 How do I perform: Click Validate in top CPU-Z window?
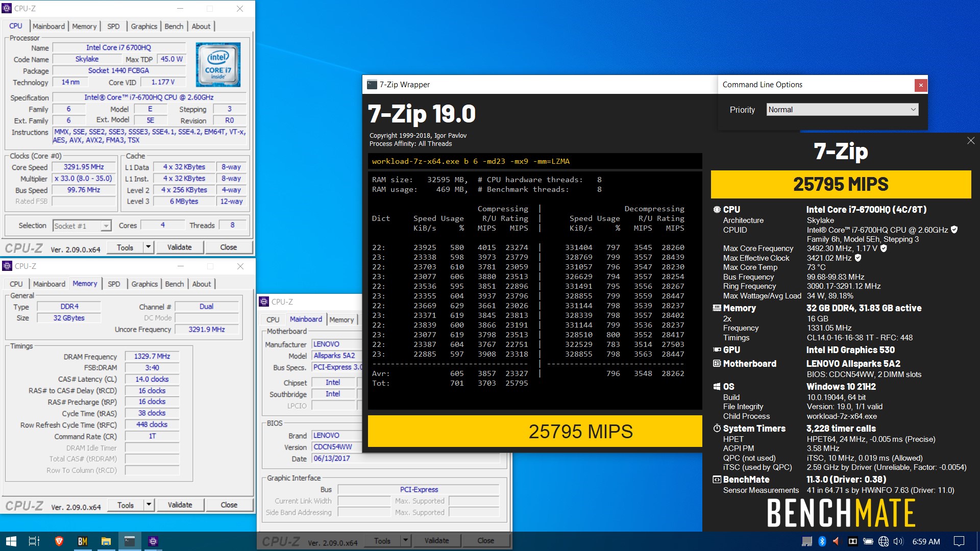click(180, 247)
